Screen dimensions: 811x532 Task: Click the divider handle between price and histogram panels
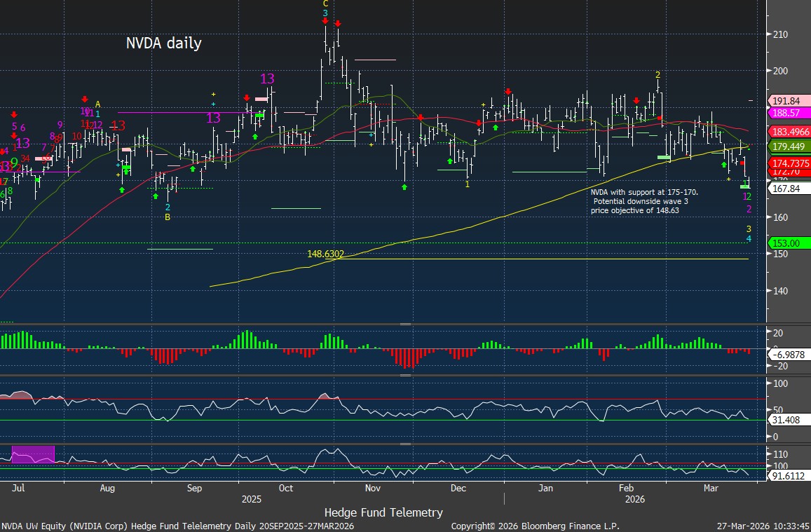click(405, 324)
